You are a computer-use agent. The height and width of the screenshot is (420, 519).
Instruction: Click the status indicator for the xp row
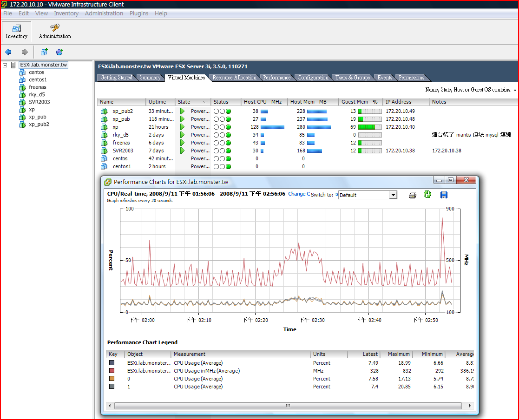click(x=222, y=127)
